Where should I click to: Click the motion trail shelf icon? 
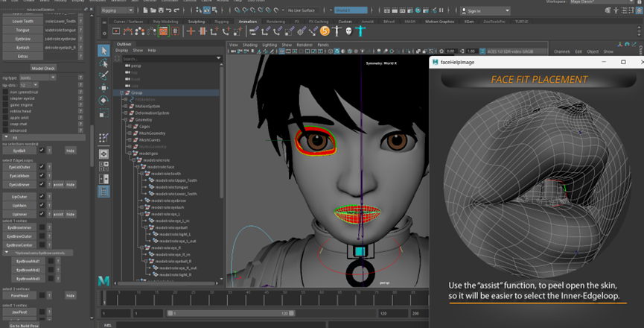(128, 31)
